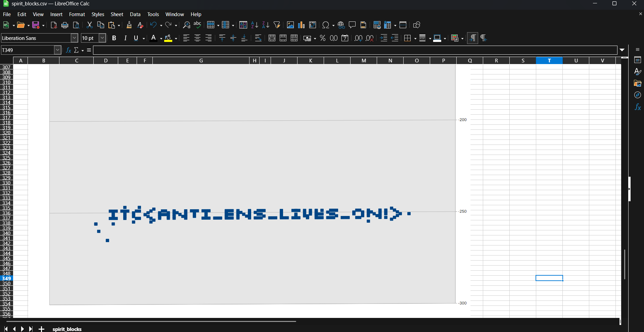Expand the formula bar arrow
This screenshot has width=644, height=332.
622,50
